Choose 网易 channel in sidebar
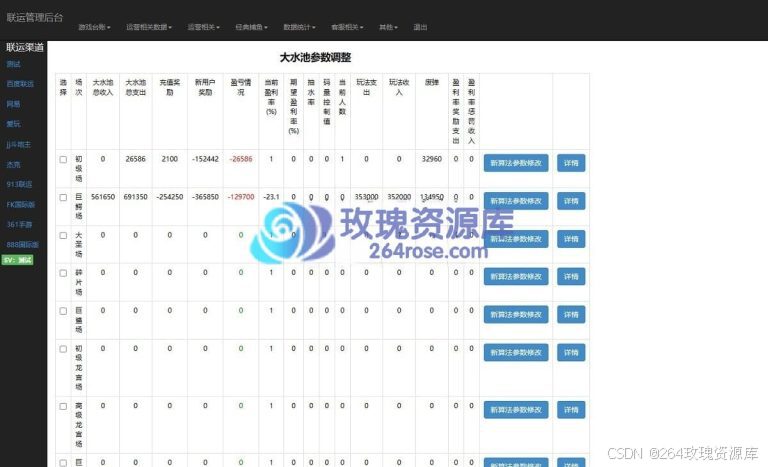 click(x=13, y=104)
